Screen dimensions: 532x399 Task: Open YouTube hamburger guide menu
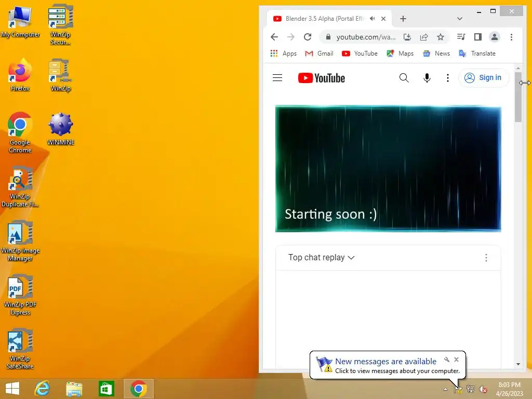[277, 78]
